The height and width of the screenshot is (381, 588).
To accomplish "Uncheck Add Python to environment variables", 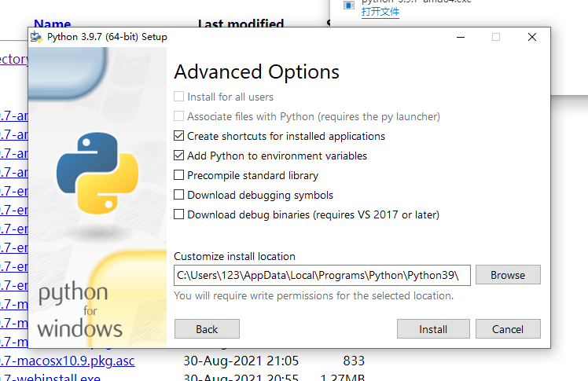I will pos(179,156).
